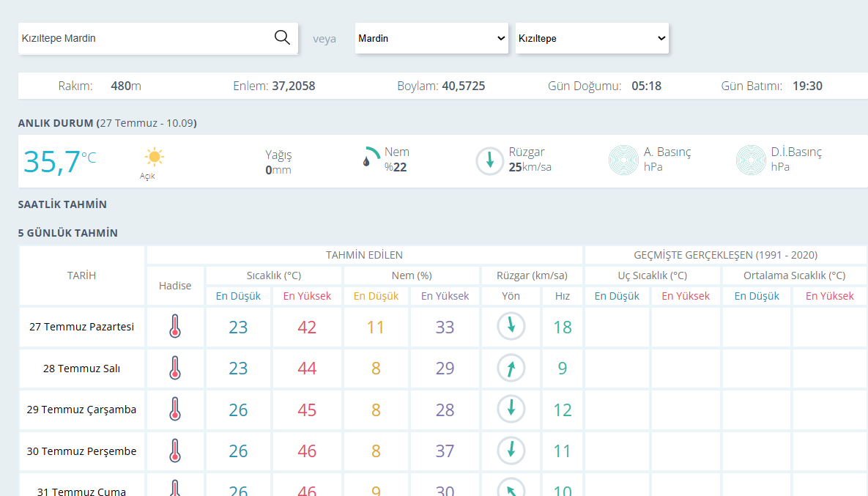The image size is (868, 496).
Task: Open the Kızıltepe district dropdown
Action: coord(592,38)
